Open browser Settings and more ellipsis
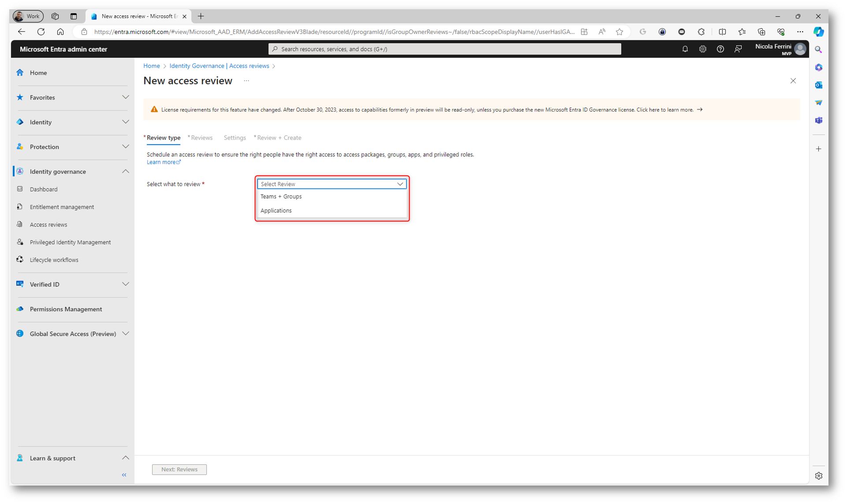 tap(800, 32)
